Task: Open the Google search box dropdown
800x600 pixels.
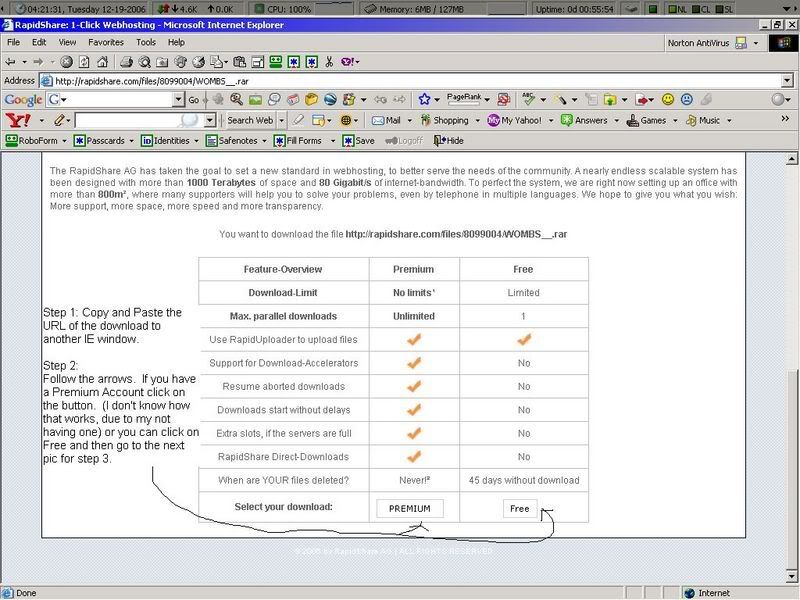Action: (178, 100)
